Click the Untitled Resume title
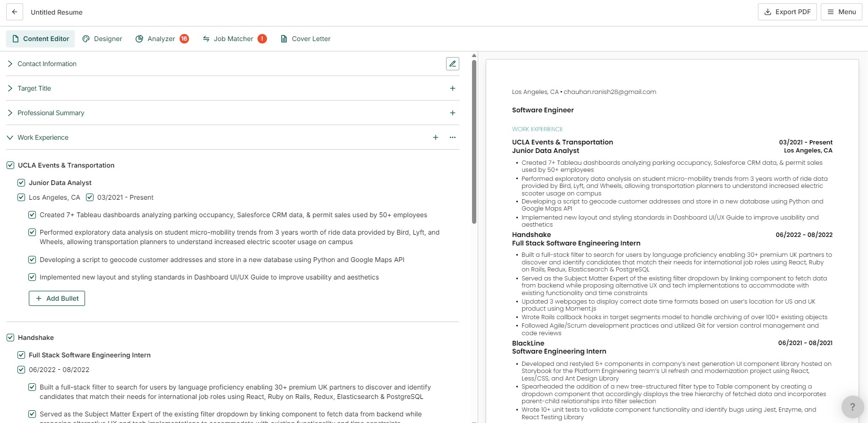The height and width of the screenshot is (423, 868). (57, 12)
